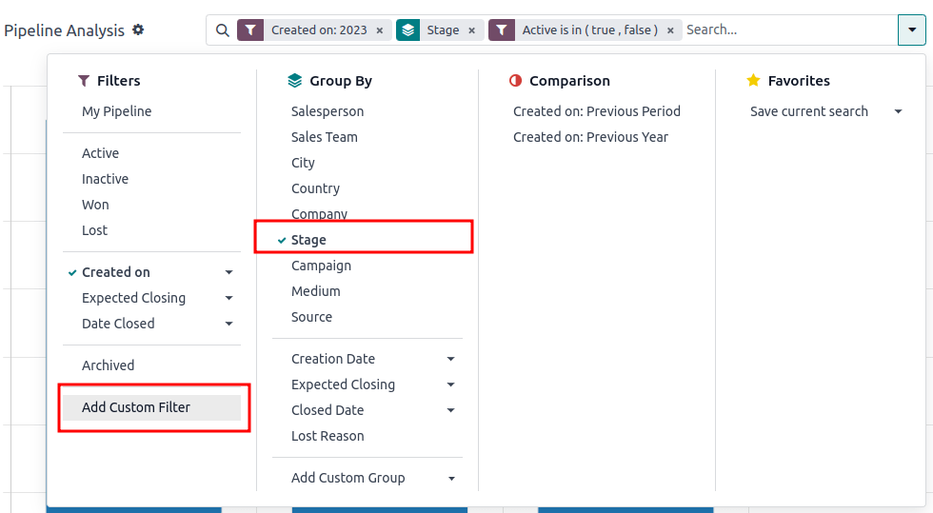The height and width of the screenshot is (513, 933).
Task: Choose the My Pipeline filter
Action: [x=117, y=112]
